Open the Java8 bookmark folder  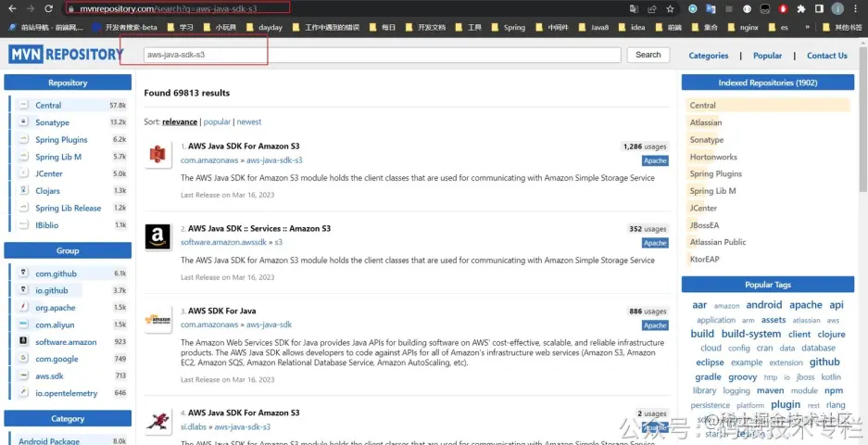tap(594, 27)
